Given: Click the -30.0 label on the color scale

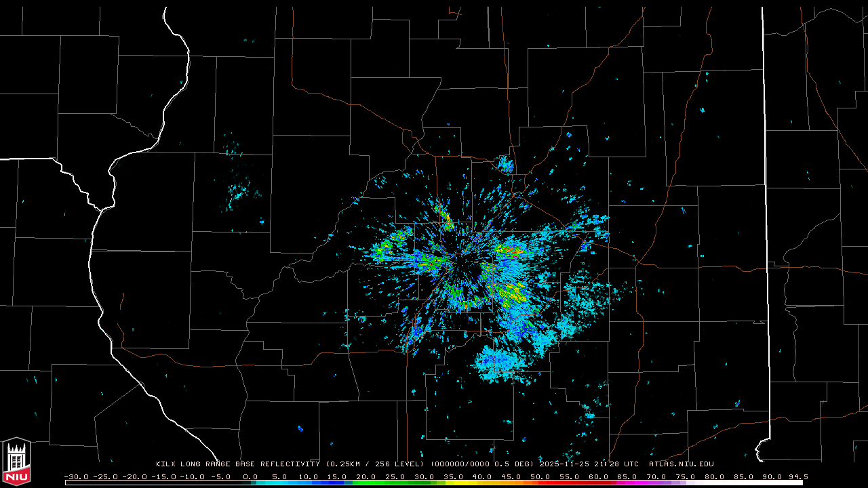Looking at the screenshot, I should click(x=76, y=476).
